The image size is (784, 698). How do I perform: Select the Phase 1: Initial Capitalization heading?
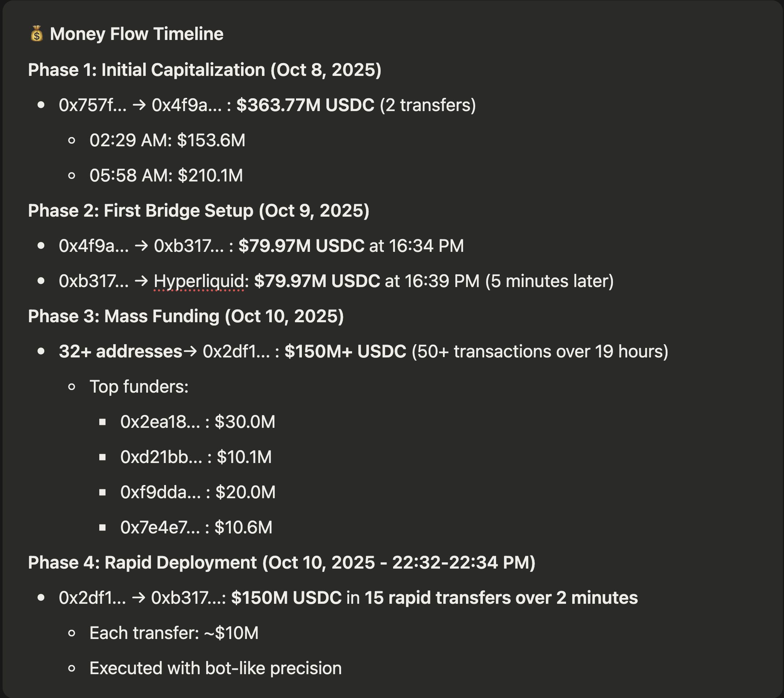click(x=204, y=70)
